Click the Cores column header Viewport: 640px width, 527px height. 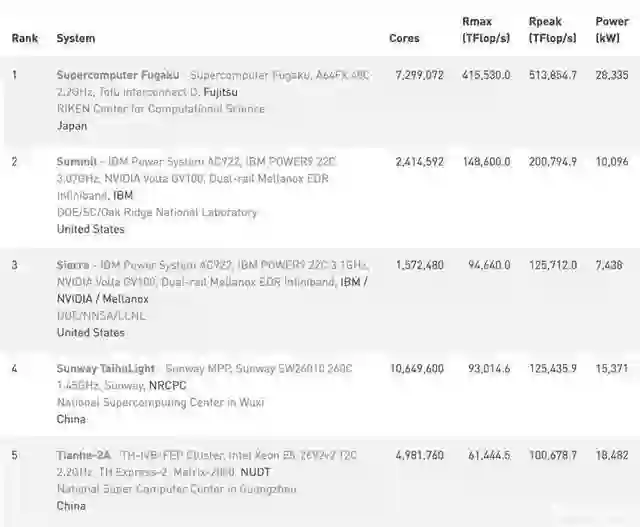tap(404, 39)
